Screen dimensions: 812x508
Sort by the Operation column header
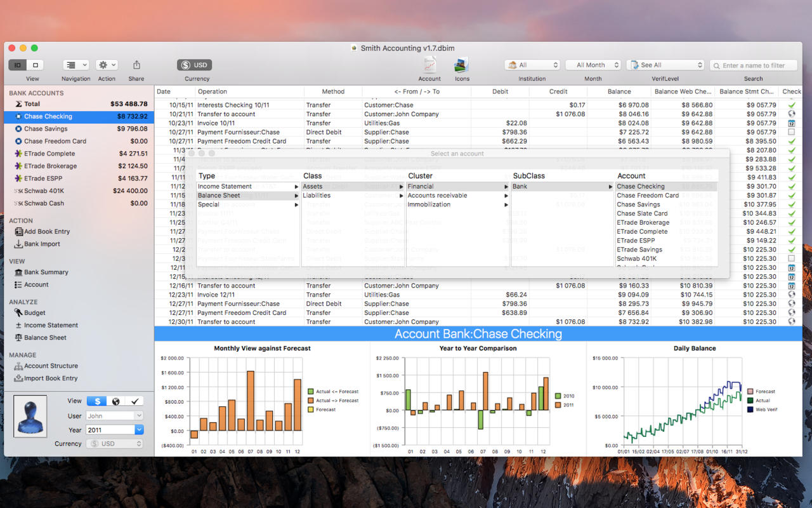point(249,91)
